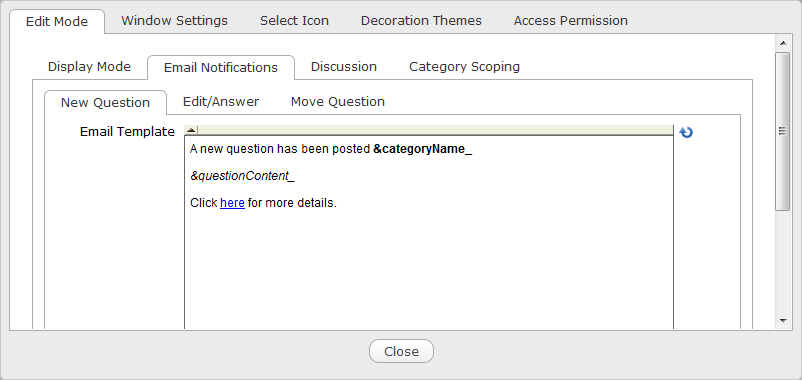
Task: Click the 'here' hyperlink in the template
Action: (232, 203)
